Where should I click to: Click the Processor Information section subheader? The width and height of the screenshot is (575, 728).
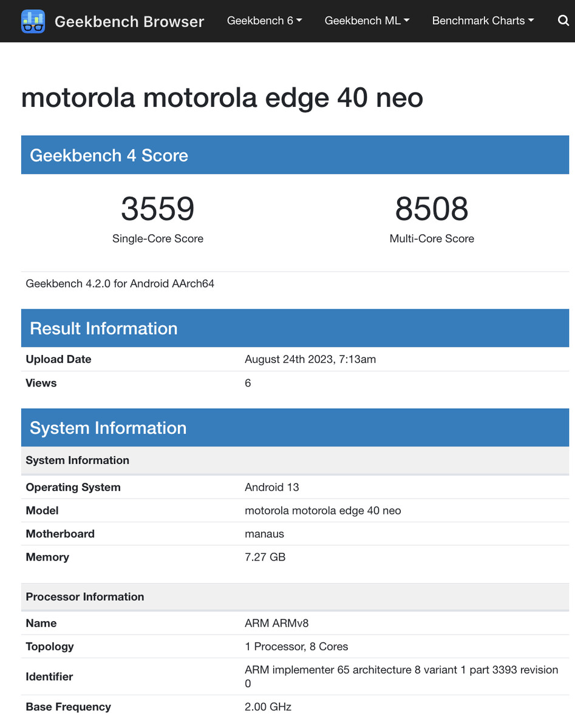tap(85, 596)
